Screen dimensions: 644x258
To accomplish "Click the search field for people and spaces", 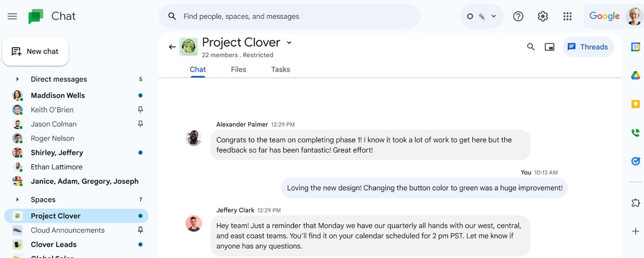I will point(289,16).
